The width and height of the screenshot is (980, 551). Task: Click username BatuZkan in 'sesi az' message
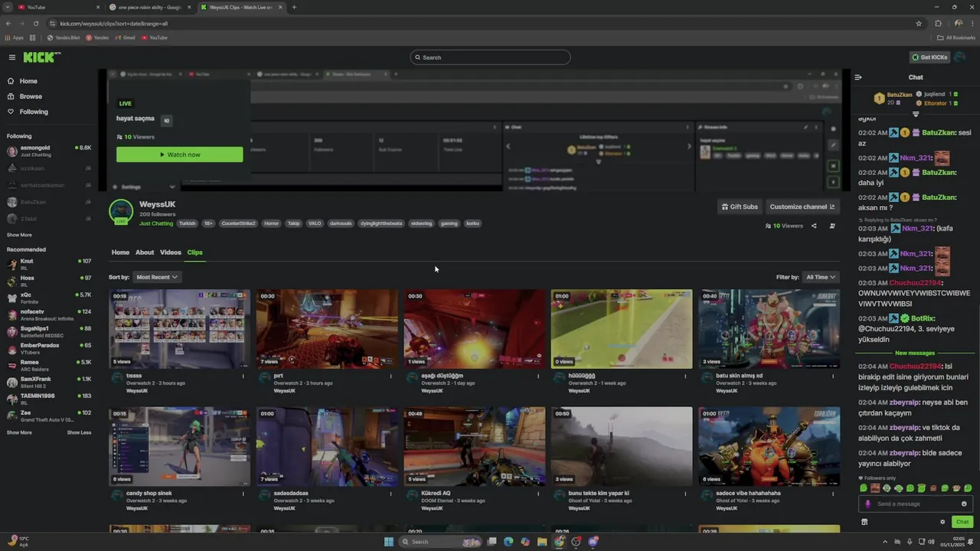[939, 133]
